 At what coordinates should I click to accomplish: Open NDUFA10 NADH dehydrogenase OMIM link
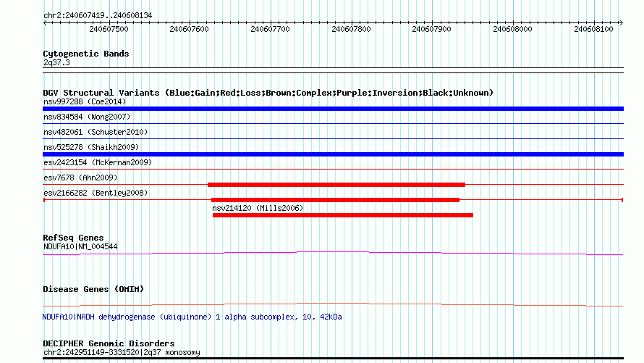(192, 317)
